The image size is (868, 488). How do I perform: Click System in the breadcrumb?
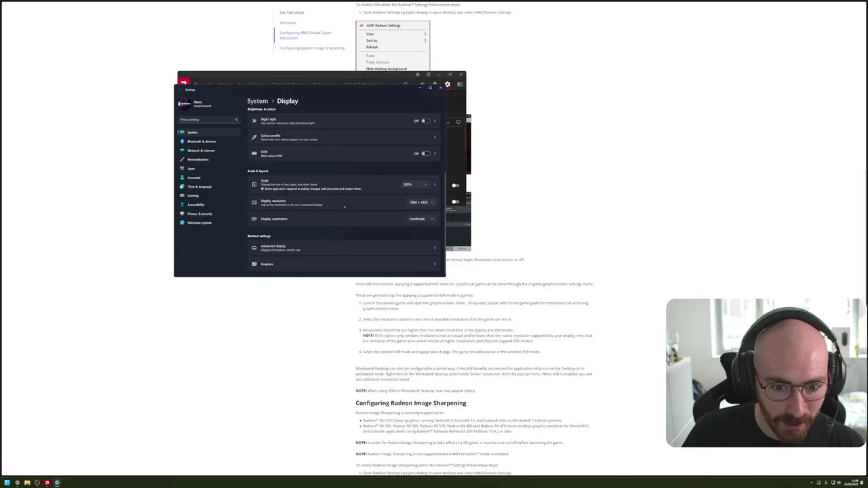point(258,101)
